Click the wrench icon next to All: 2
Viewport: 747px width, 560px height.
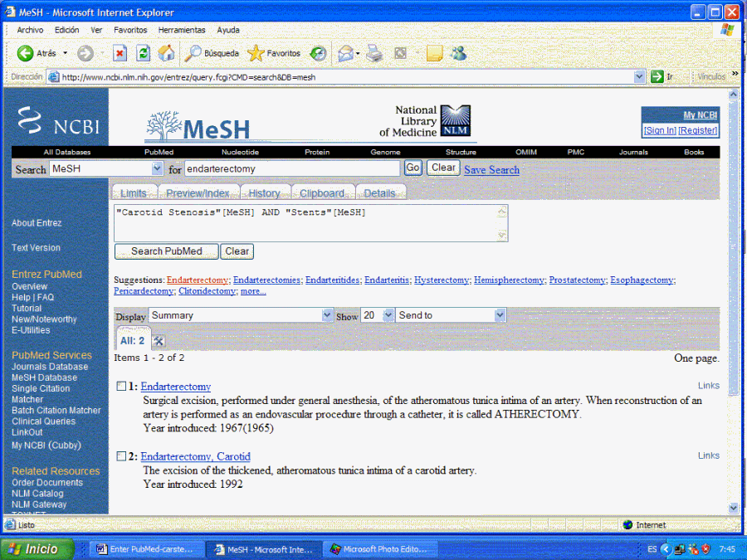coord(159,341)
